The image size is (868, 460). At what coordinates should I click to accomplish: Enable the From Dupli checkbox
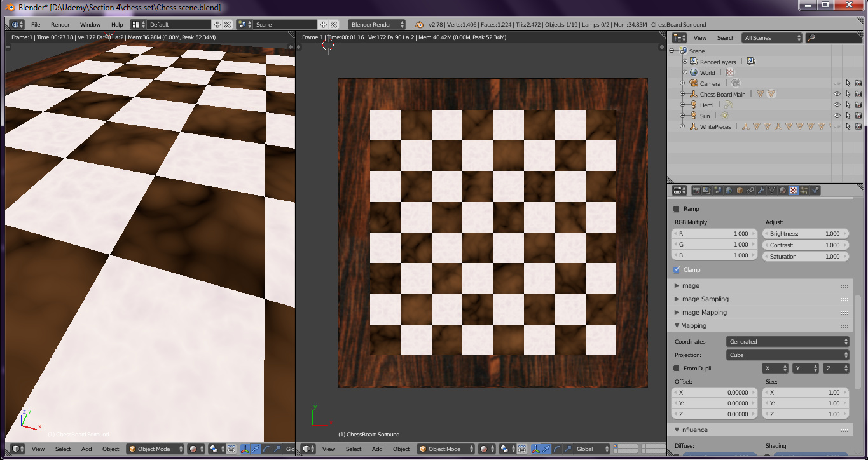(676, 369)
